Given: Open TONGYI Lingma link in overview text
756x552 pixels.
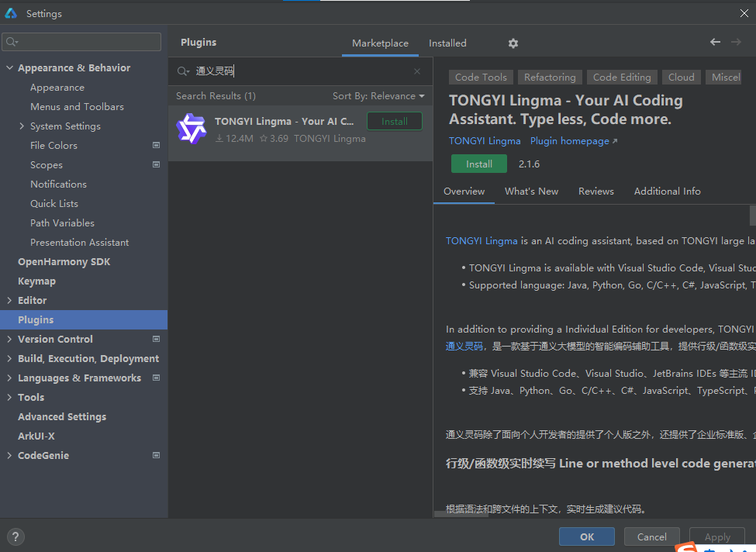Looking at the screenshot, I should coord(482,240).
